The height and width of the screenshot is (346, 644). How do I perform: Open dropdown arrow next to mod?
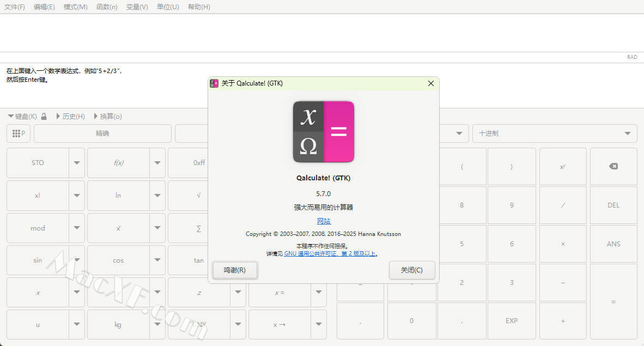coord(77,228)
